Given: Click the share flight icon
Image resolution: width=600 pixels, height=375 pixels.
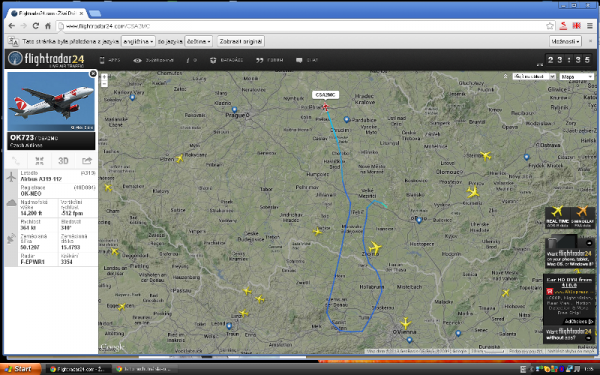Looking at the screenshot, I should click(87, 161).
